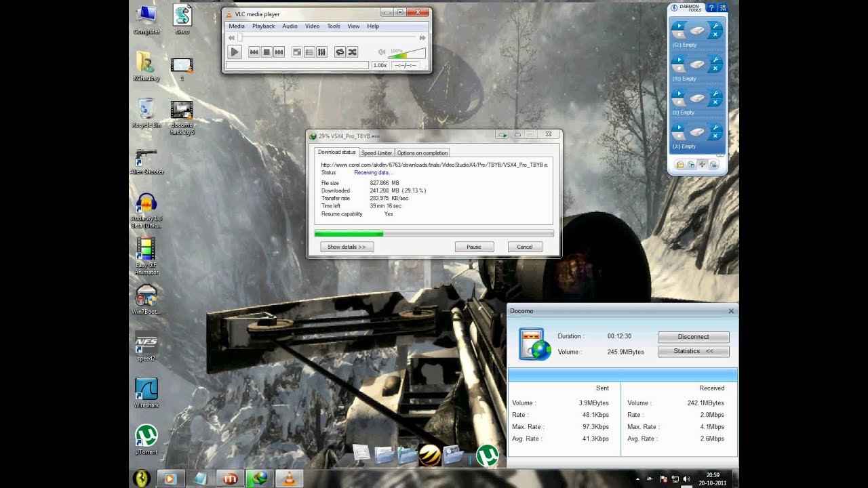The height and width of the screenshot is (488, 868).
Task: Toggle VLC loop mode
Action: [x=340, y=52]
